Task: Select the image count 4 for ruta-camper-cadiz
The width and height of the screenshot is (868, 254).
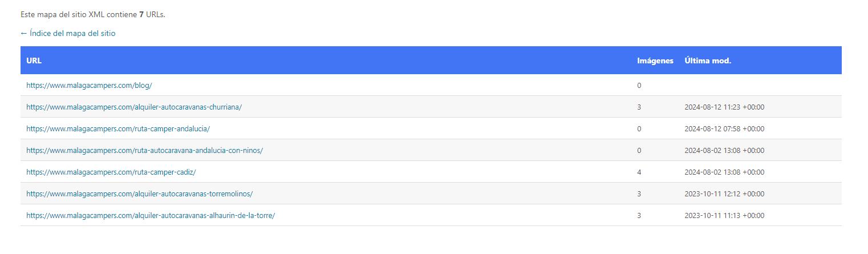Action: (x=639, y=172)
